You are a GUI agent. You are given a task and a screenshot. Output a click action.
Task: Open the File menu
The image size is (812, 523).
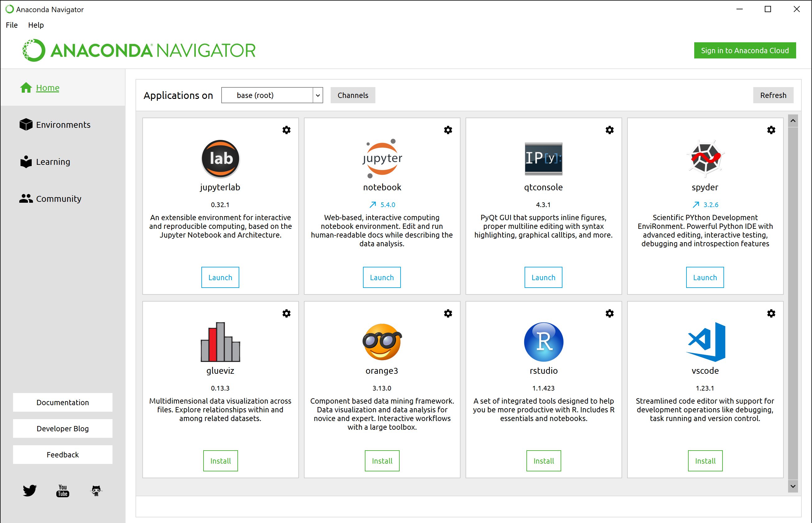point(11,25)
